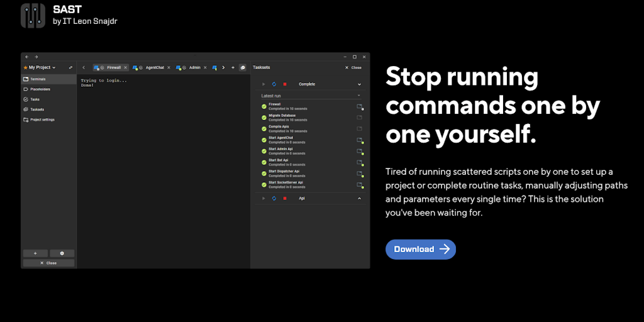Click the SAST logo icon

coord(33,16)
